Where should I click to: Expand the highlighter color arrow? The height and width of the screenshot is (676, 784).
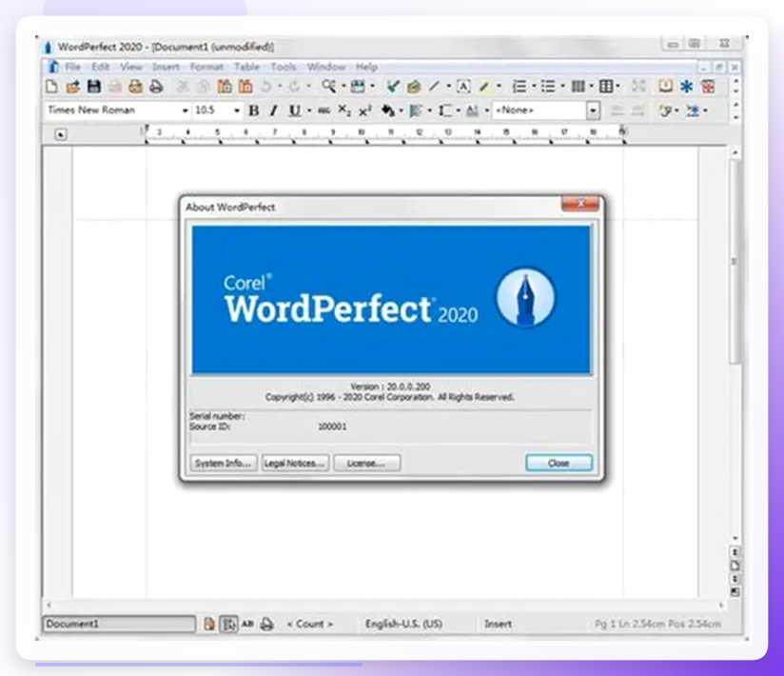coord(499,87)
